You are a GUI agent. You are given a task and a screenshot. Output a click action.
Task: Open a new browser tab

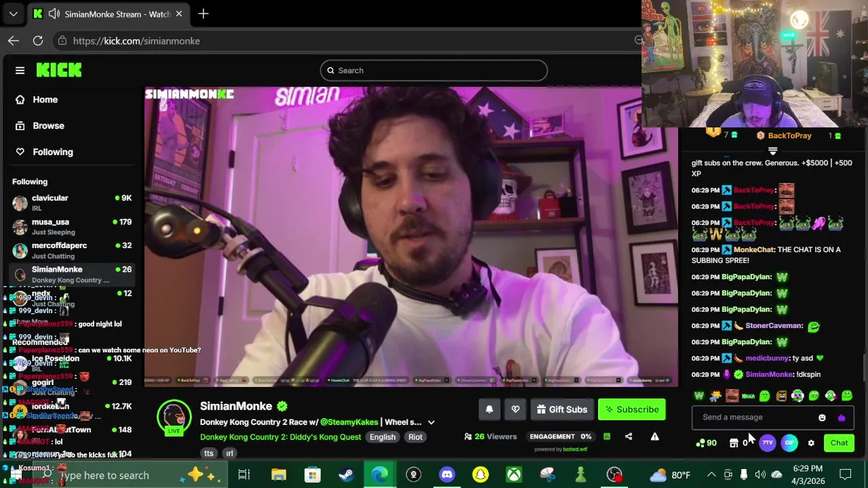203,14
